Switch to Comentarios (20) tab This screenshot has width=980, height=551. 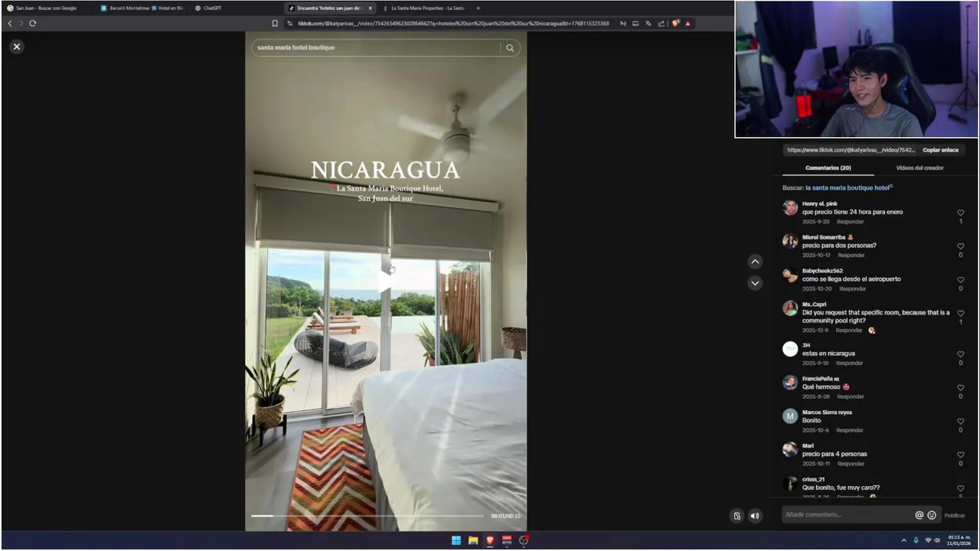828,168
